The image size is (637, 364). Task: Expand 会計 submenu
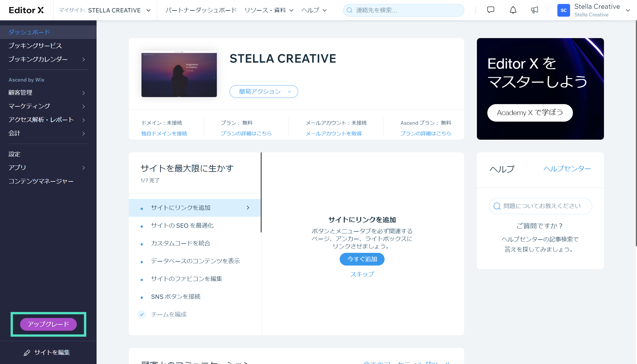coord(84,133)
